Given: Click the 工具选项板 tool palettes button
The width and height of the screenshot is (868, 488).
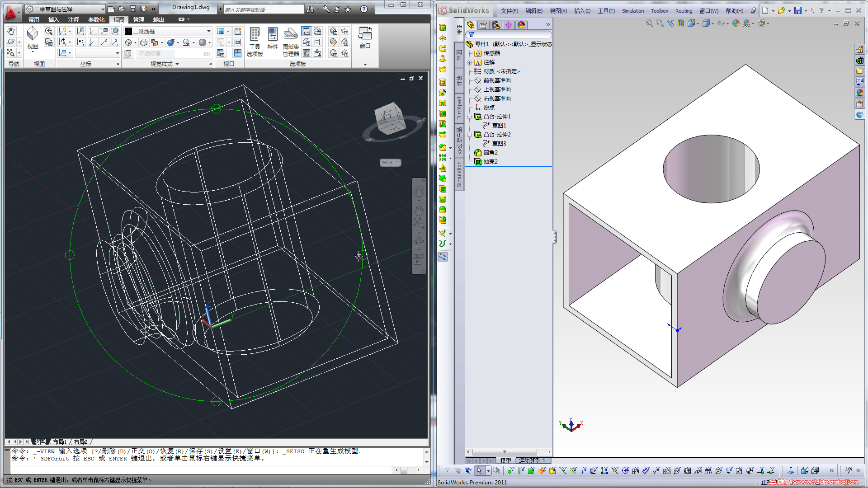Looking at the screenshot, I should tap(255, 41).
